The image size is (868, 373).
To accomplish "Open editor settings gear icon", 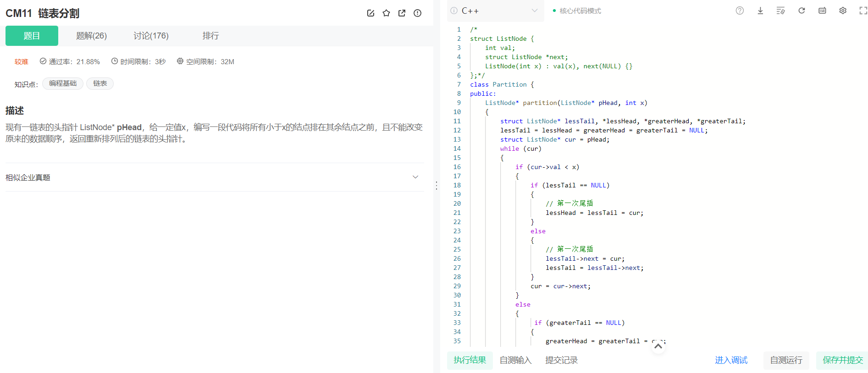I will pyautogui.click(x=843, y=11).
